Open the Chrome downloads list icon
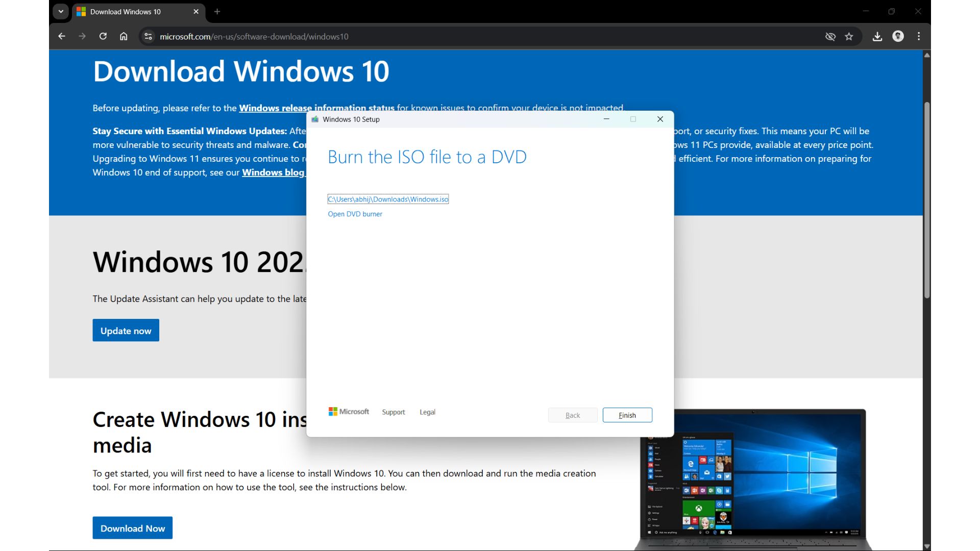The height and width of the screenshot is (551, 980). point(877,36)
